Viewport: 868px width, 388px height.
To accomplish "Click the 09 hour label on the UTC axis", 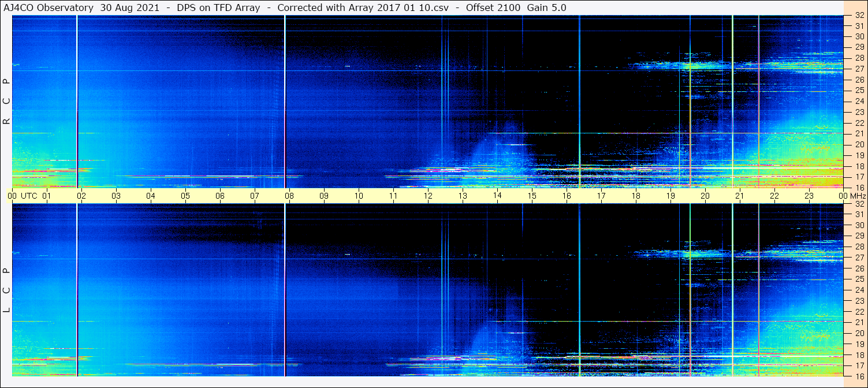I will click(324, 196).
